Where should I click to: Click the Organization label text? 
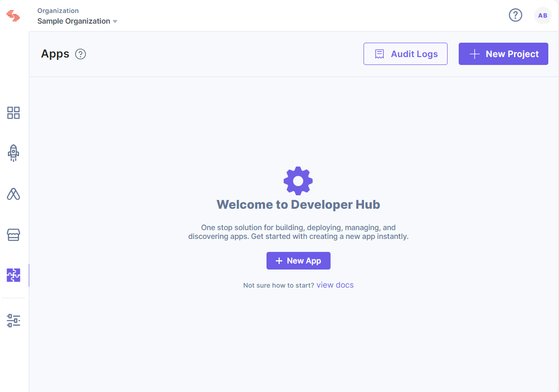click(x=58, y=11)
